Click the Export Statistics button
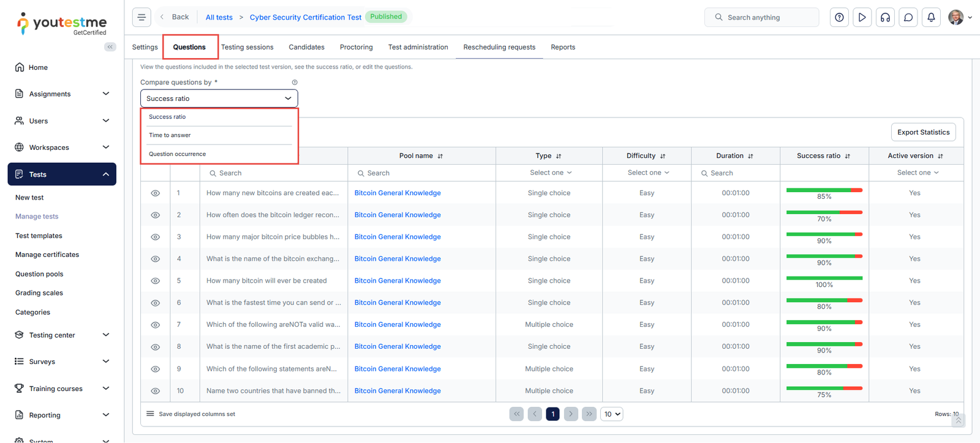980x443 pixels. point(923,132)
